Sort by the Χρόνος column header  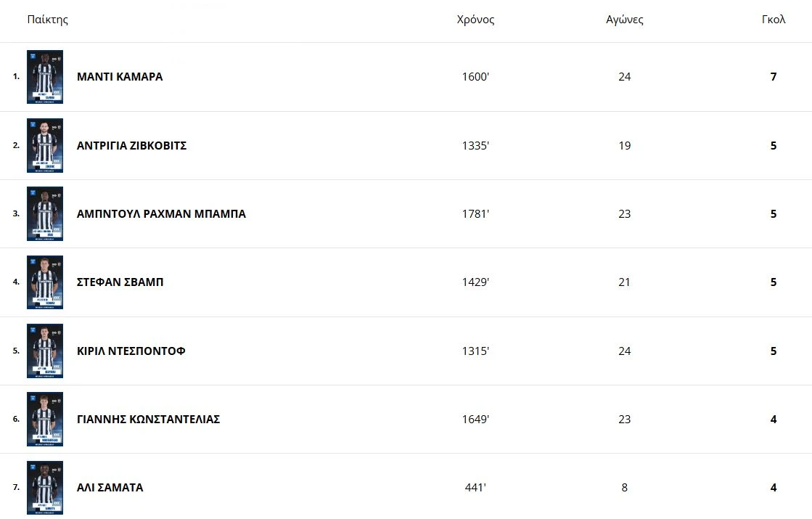(475, 20)
